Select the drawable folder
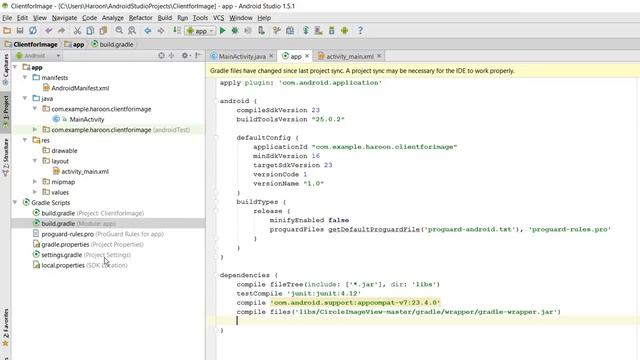 [60, 150]
